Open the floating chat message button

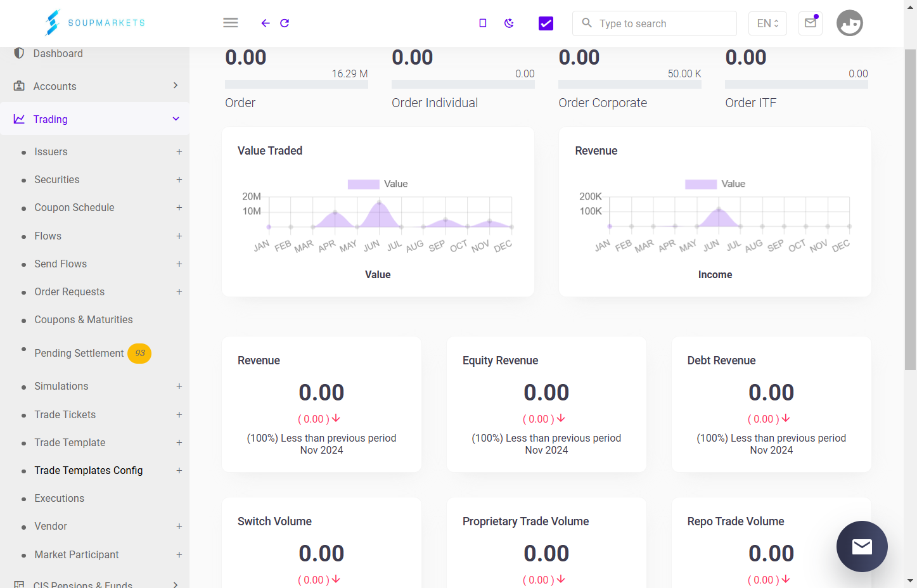point(862,546)
